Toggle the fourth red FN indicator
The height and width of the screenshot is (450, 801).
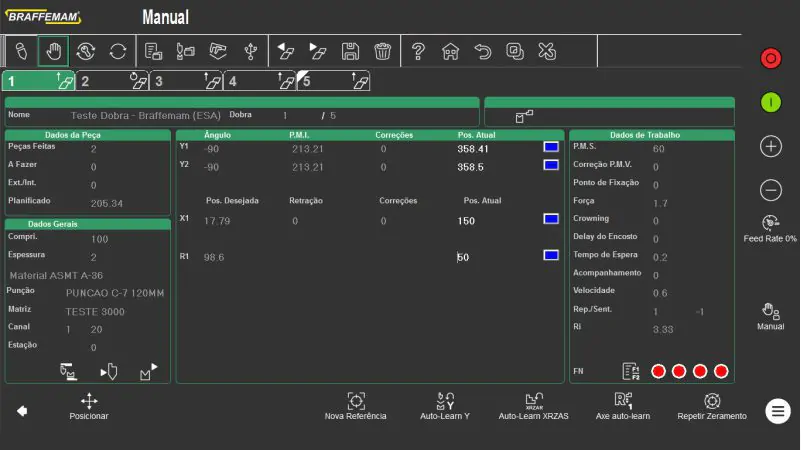click(721, 371)
